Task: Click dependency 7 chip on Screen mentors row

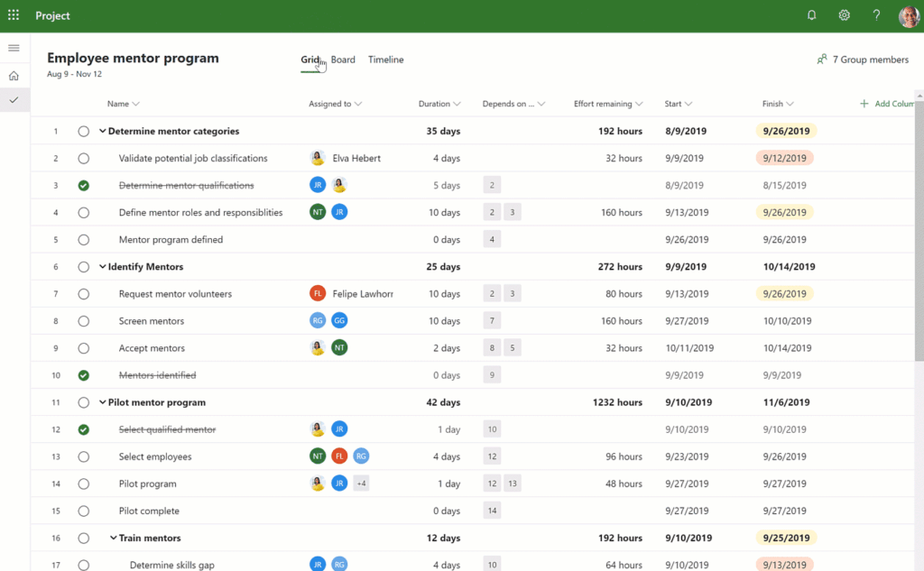Action: click(x=492, y=320)
